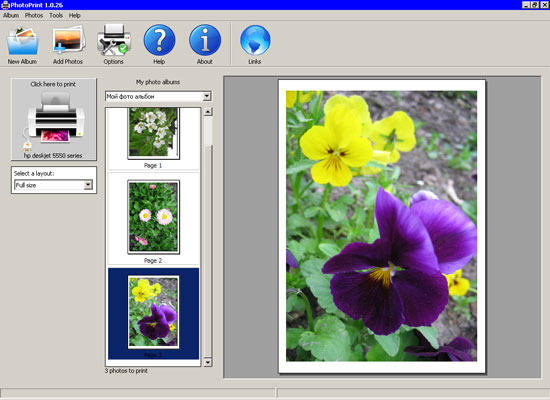This screenshot has width=550, height=400.
Task: Open the printer Options icon
Action: pyautogui.click(x=114, y=40)
